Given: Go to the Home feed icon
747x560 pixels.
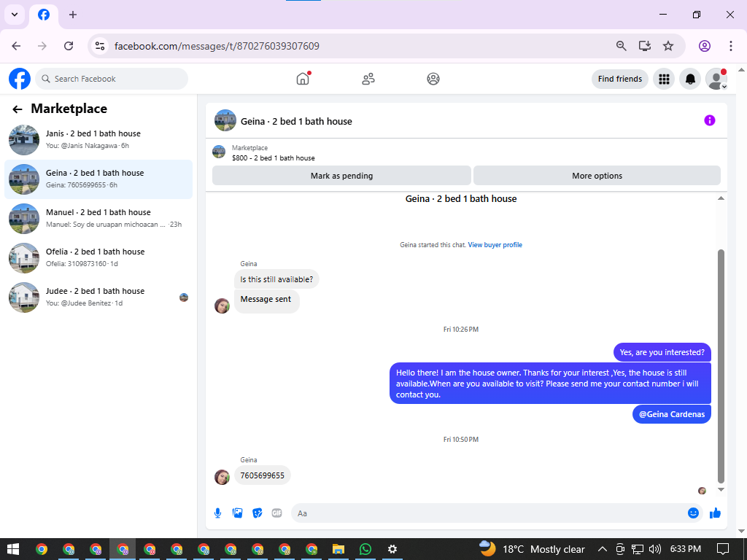Looking at the screenshot, I should (x=303, y=79).
